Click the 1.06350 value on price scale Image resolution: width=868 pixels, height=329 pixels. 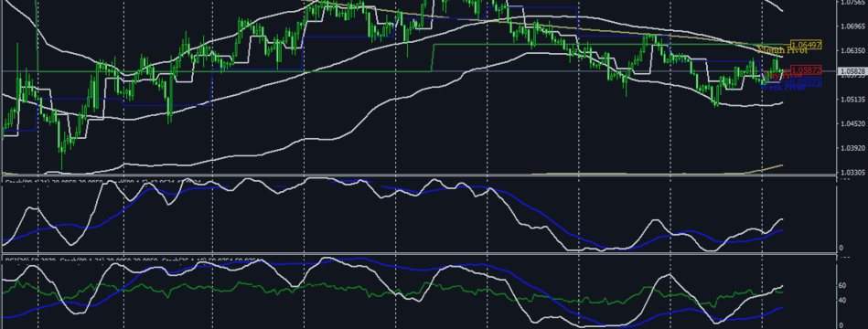point(852,50)
